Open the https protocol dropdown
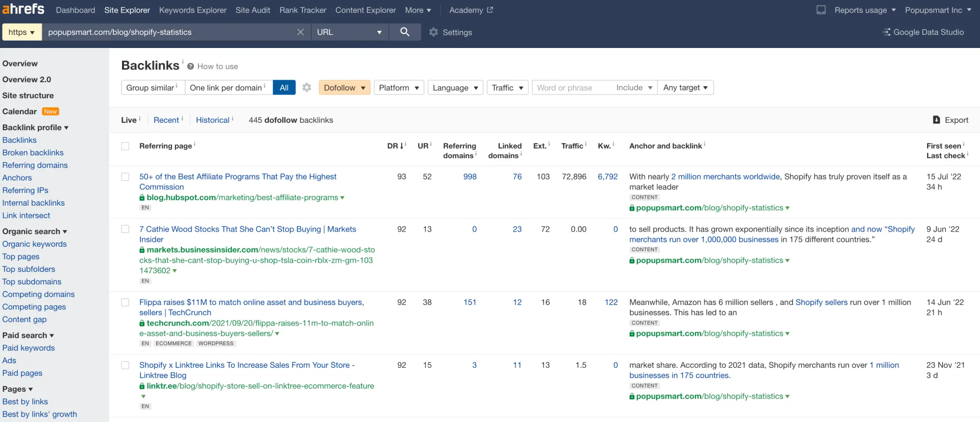 (x=22, y=32)
